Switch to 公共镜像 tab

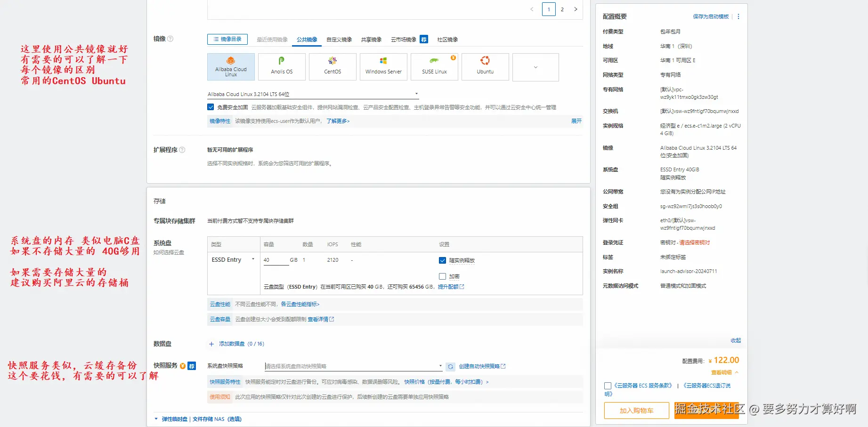(307, 40)
